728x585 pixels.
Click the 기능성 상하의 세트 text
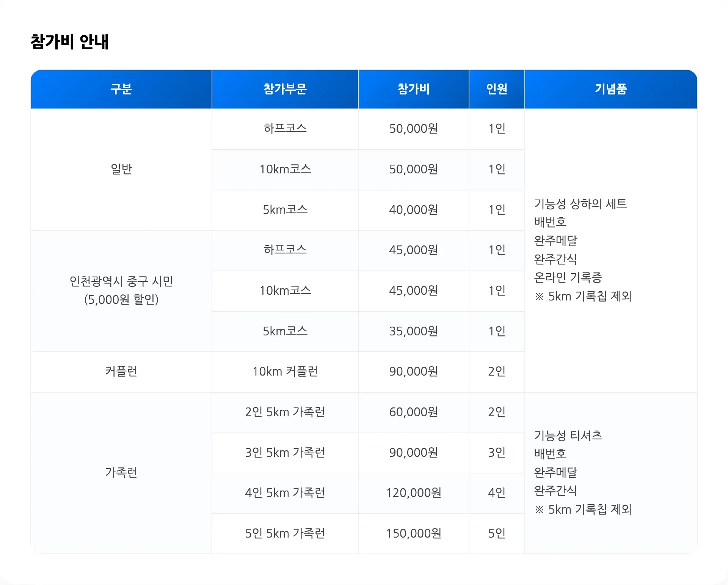coord(580,204)
